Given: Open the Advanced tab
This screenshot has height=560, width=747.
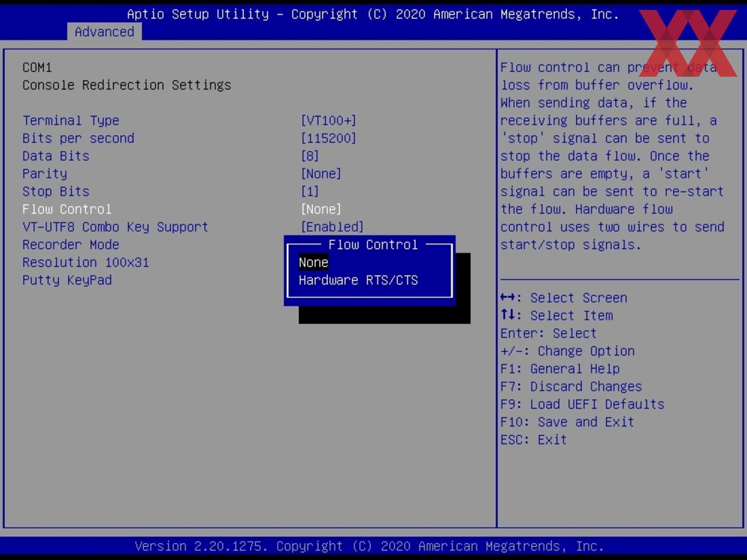Looking at the screenshot, I should click(104, 32).
